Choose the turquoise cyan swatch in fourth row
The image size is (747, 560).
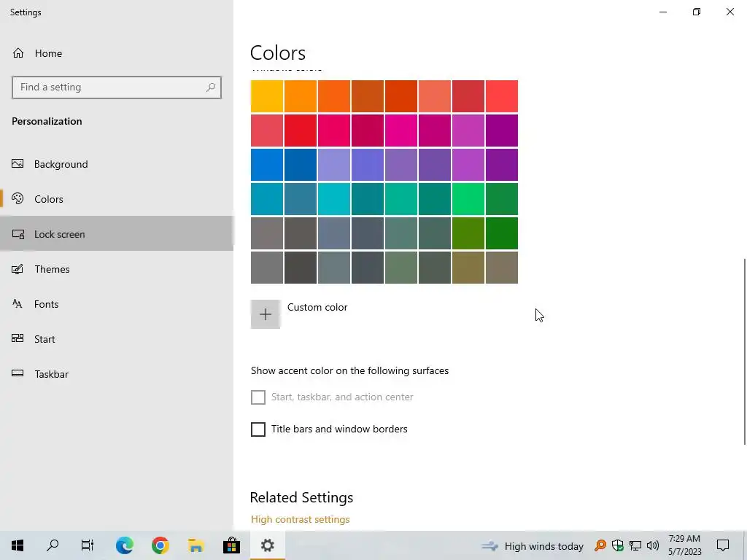pyautogui.click(x=334, y=199)
